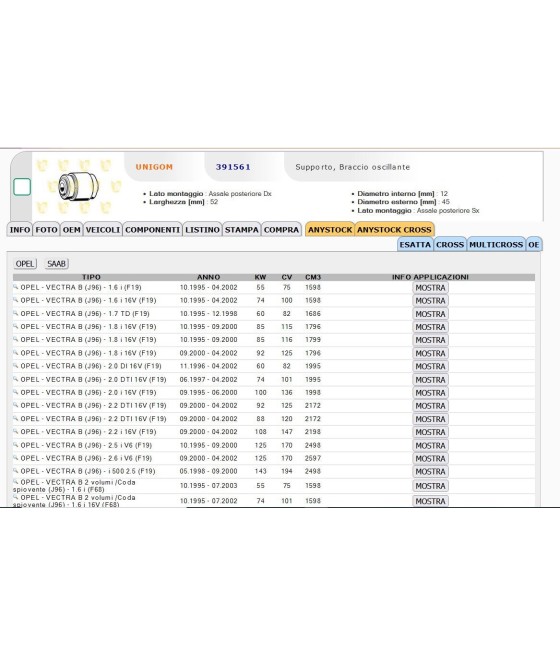560x655 pixels.
Task: Click magnifier icon beside Vectra i500 2.5 row
Action: click(x=15, y=471)
